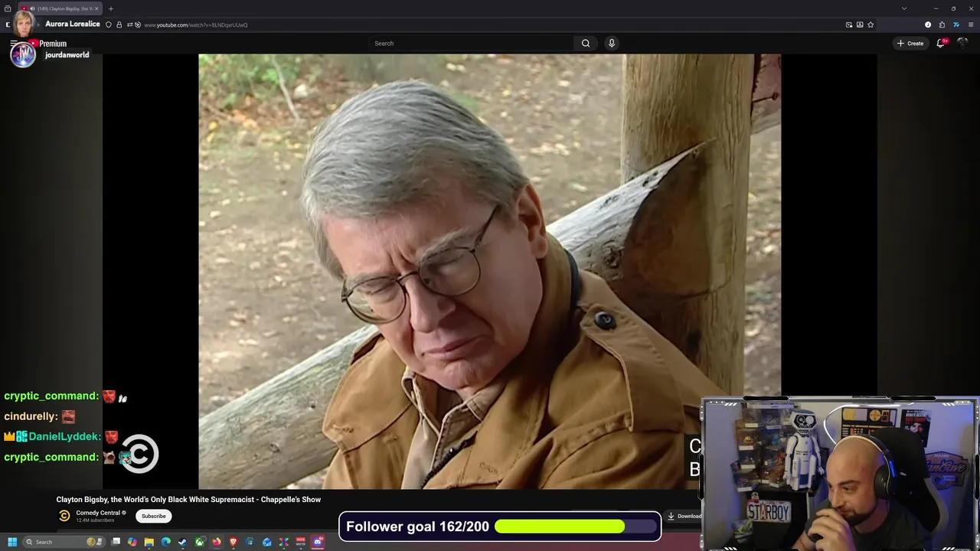Viewport: 980px width, 551px height.
Task: Open File Explorer from the taskbar
Action: (x=149, y=542)
